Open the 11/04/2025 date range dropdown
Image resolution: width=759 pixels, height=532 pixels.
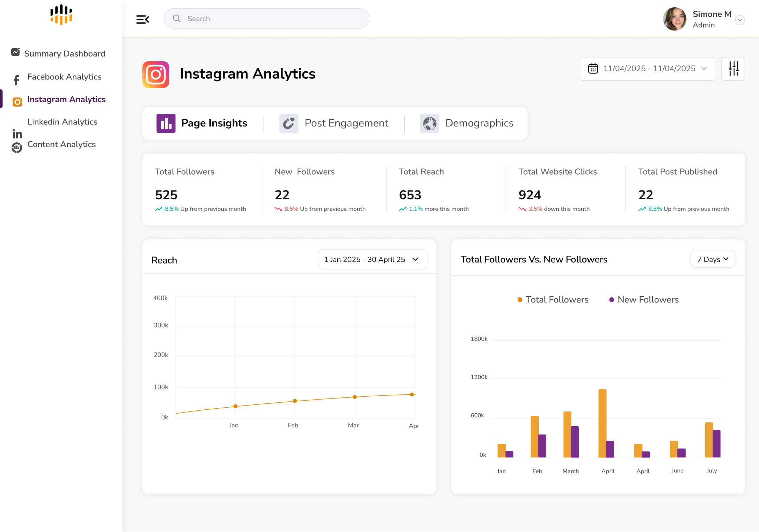[x=647, y=69]
